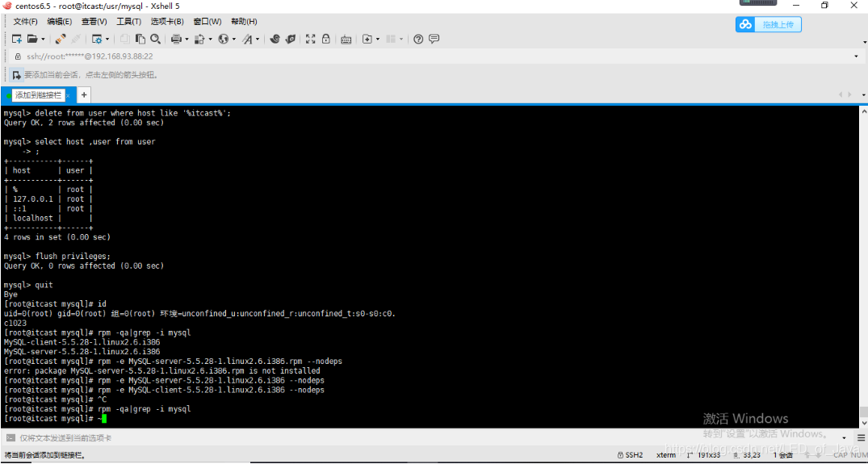The image size is (868, 464).
Task: Click the xterm status bar entry
Action: [x=666, y=455]
